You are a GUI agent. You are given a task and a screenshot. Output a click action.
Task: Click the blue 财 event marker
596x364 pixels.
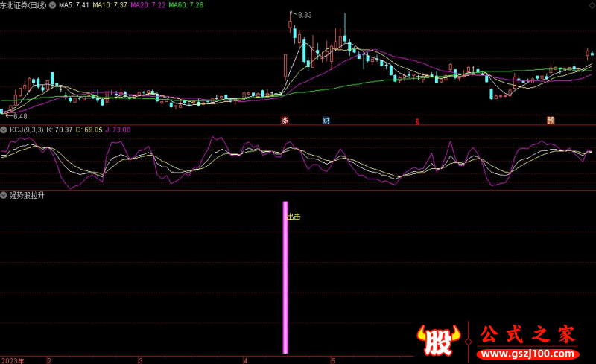(326, 120)
